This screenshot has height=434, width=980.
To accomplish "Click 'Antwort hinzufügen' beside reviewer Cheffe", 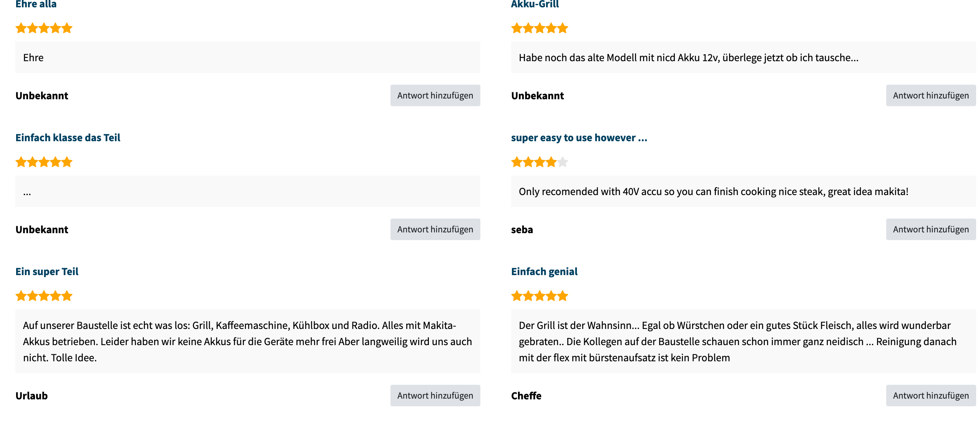I will pyautogui.click(x=930, y=396).
